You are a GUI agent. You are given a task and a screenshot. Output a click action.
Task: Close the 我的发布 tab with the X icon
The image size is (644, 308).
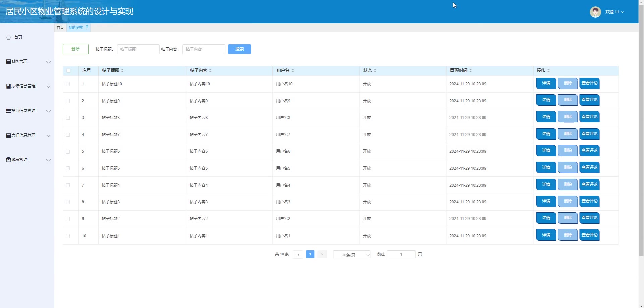click(87, 27)
